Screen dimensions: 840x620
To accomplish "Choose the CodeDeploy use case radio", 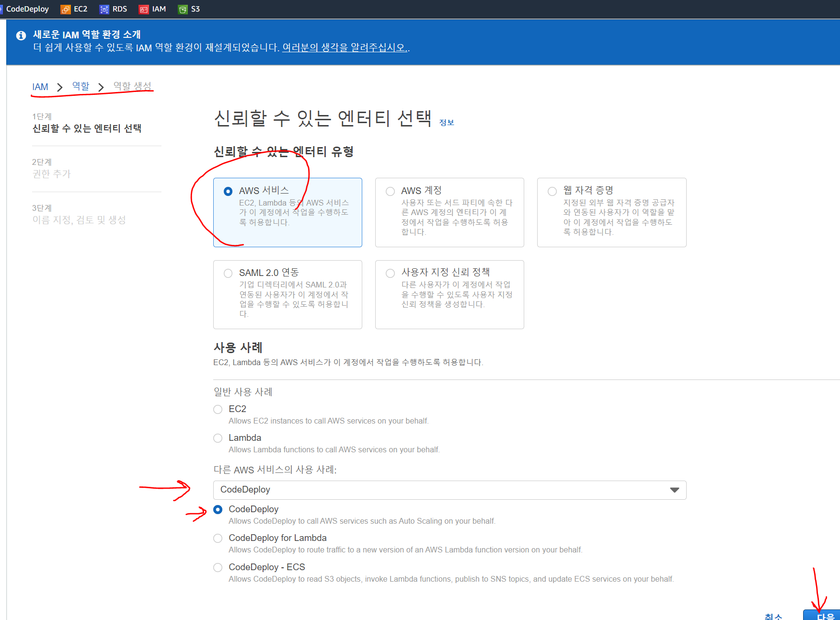I will pyautogui.click(x=218, y=509).
